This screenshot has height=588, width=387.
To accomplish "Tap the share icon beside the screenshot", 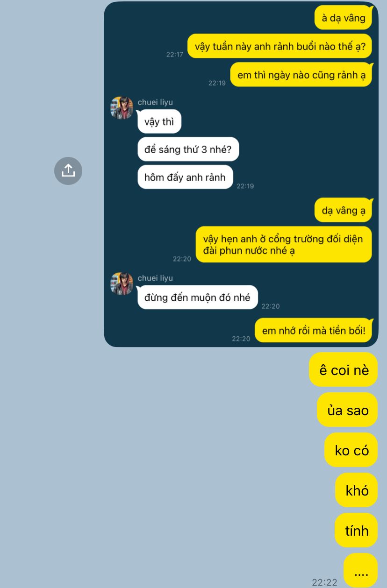I will click(x=68, y=171).
